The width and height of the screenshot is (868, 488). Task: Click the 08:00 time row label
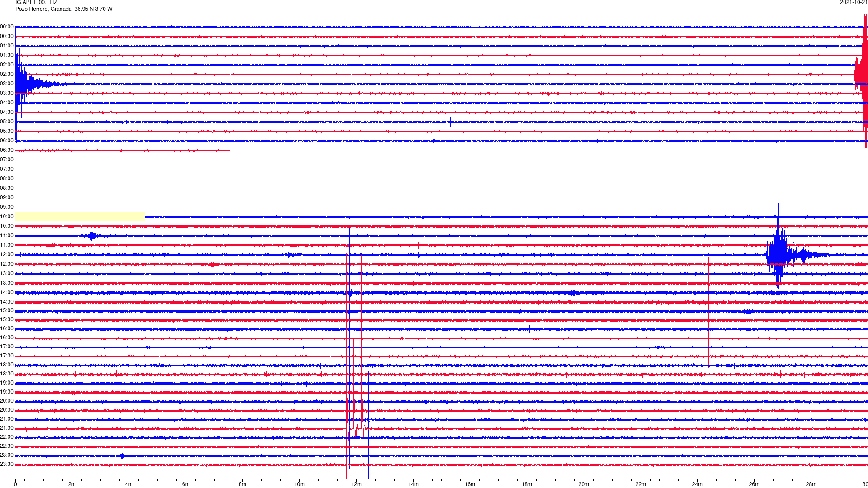pos(7,178)
